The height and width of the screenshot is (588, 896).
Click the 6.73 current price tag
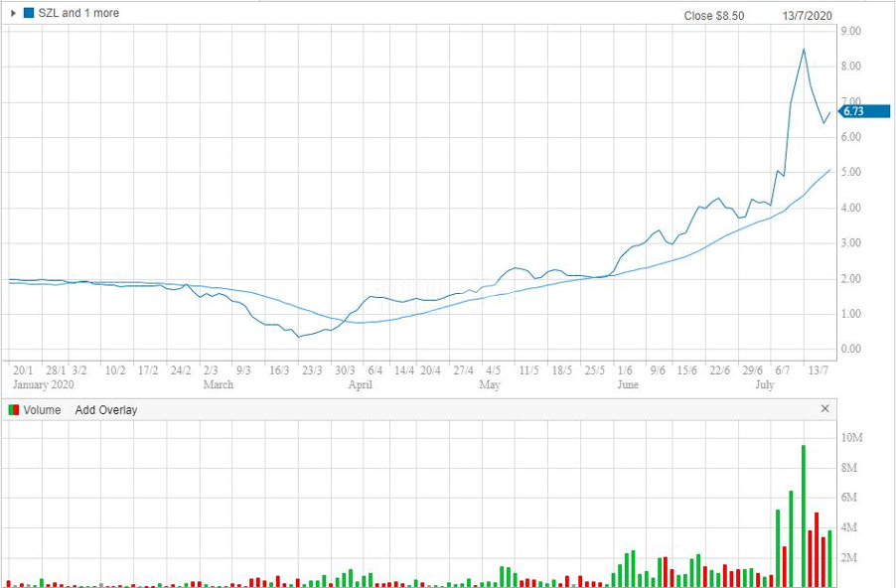point(852,111)
